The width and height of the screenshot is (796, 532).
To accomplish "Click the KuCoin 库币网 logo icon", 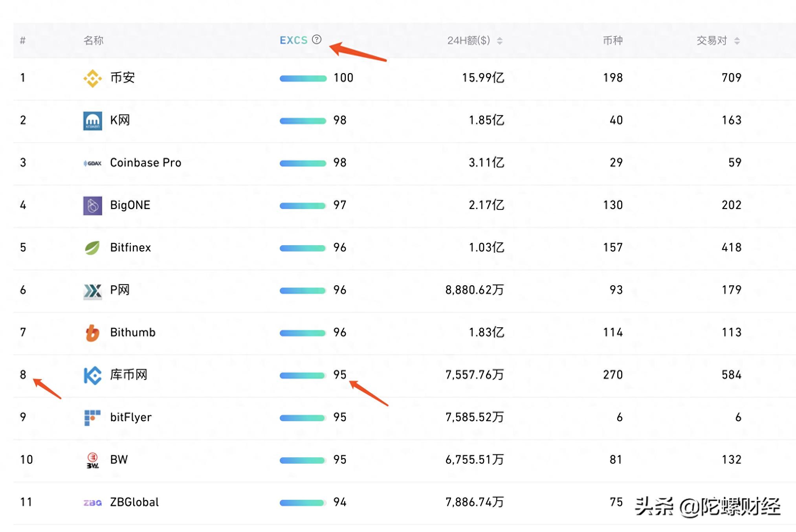I will click(x=92, y=375).
